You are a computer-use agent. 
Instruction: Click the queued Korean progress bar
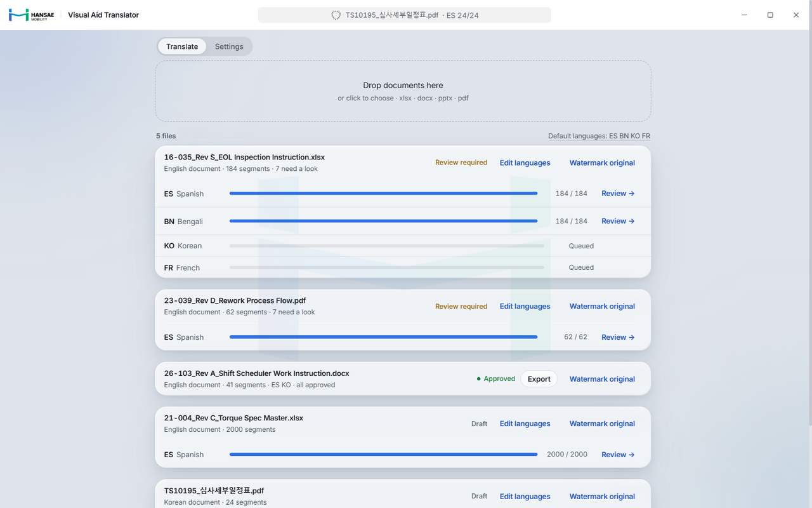click(386, 246)
